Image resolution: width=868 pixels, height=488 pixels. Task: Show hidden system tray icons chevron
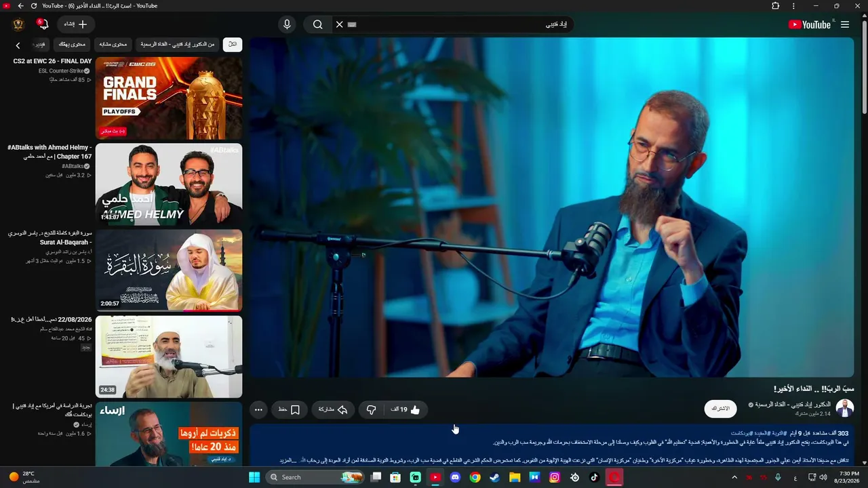pyautogui.click(x=734, y=477)
